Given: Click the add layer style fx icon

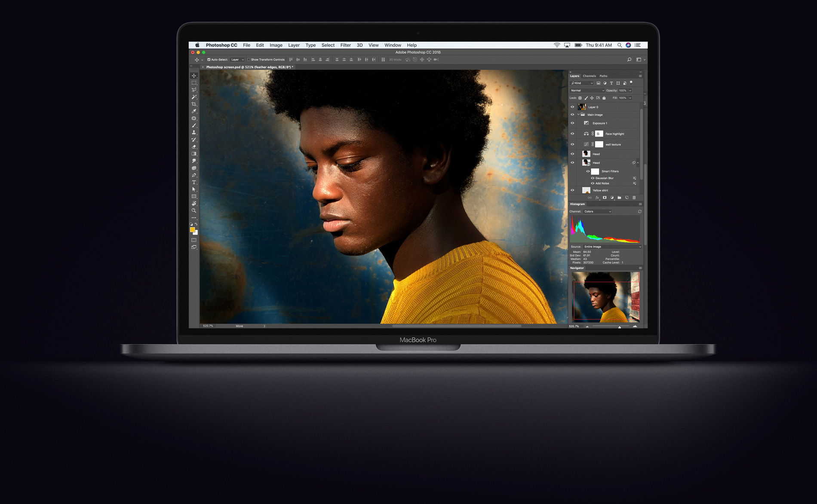Looking at the screenshot, I should click(597, 198).
